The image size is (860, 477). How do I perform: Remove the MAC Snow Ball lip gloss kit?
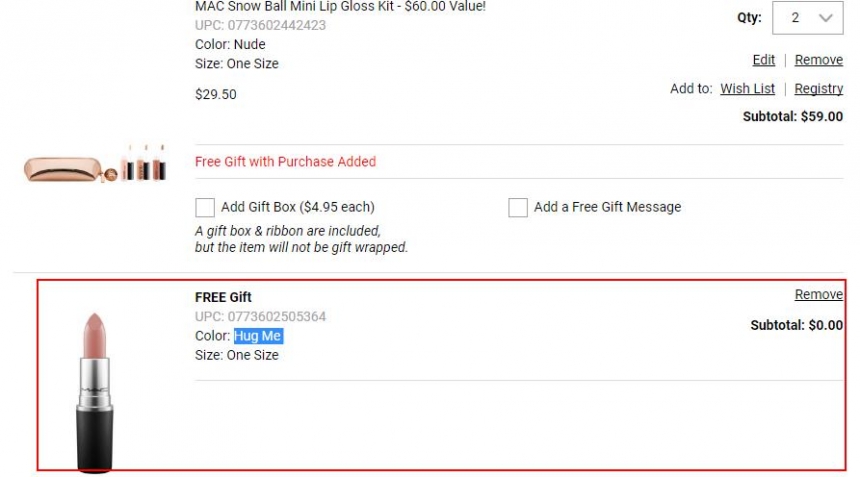click(x=818, y=60)
